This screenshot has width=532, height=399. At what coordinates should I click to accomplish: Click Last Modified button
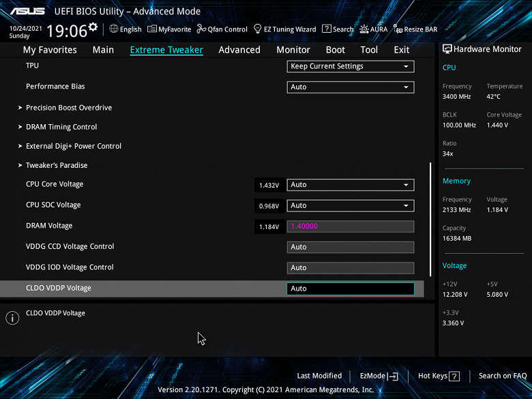320,376
